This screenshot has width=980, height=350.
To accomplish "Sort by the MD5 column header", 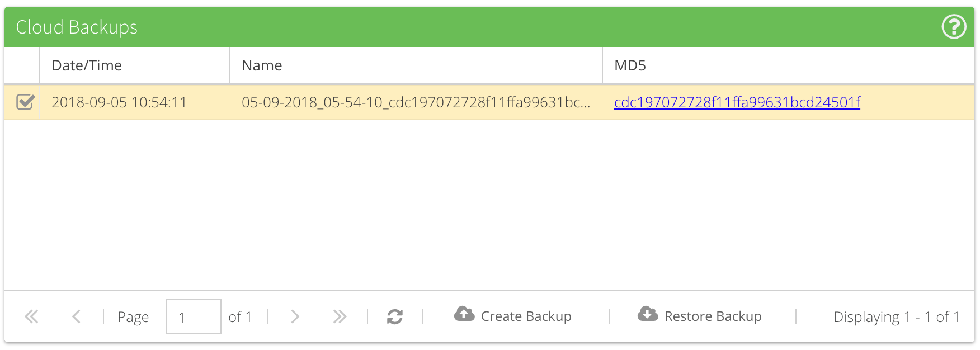I will click(630, 65).
